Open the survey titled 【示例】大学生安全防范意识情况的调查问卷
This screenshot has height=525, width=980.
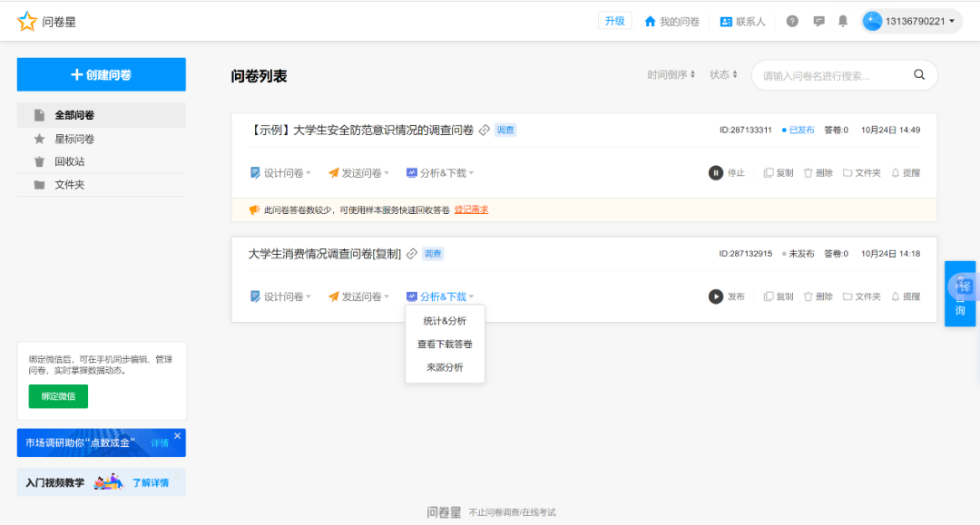(x=361, y=130)
